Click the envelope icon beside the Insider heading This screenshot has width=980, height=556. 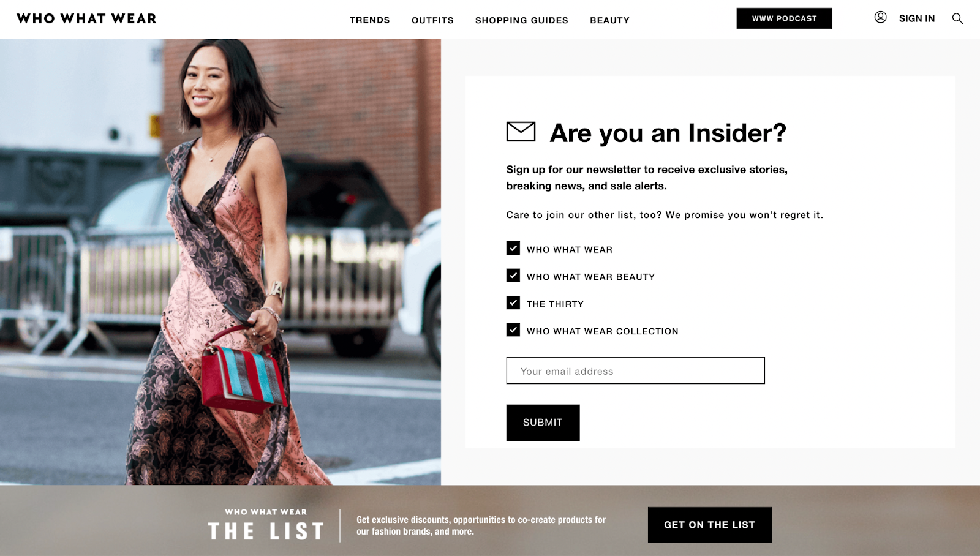521,132
